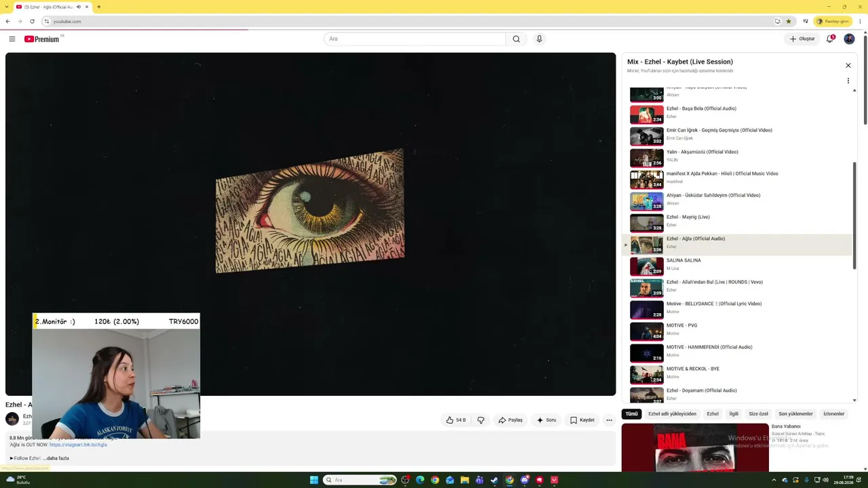The width and height of the screenshot is (868, 488).
Task: Open recommended video 'Bana Yabancı'
Action: pos(695,447)
